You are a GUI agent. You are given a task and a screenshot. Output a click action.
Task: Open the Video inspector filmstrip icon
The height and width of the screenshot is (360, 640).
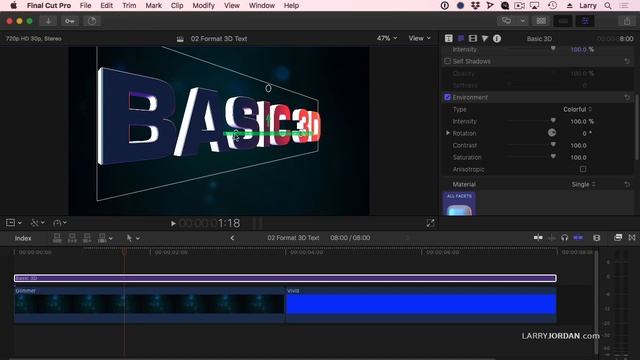[473, 38]
